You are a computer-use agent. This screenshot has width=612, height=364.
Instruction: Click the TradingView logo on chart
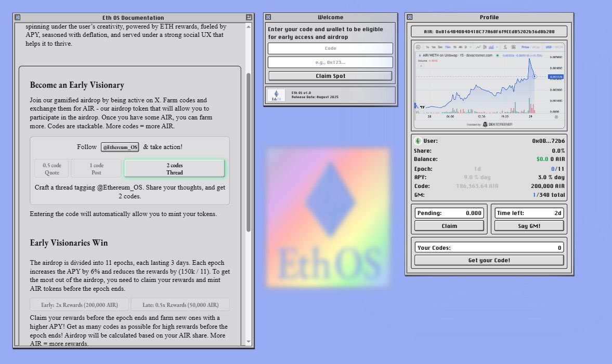click(422, 107)
